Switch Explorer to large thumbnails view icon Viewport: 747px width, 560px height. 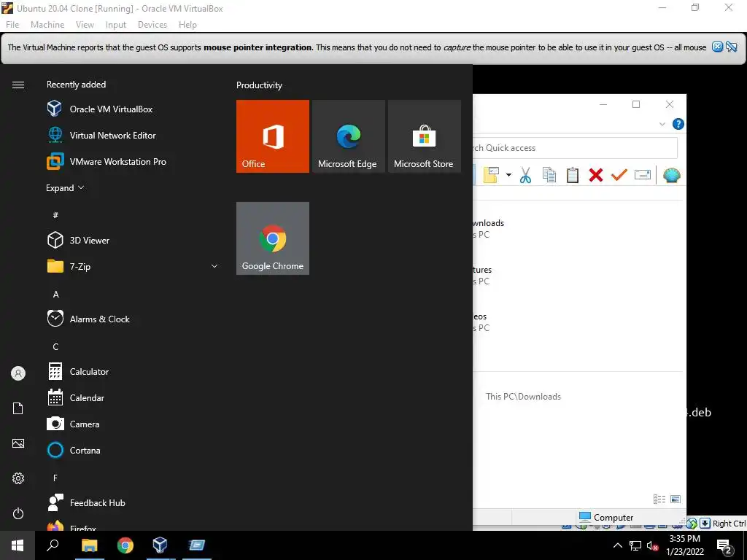675,499
